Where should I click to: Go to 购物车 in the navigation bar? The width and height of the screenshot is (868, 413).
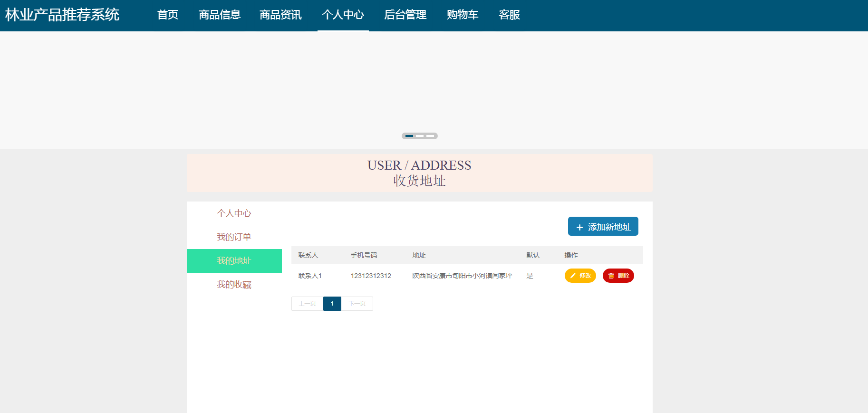pos(463,15)
